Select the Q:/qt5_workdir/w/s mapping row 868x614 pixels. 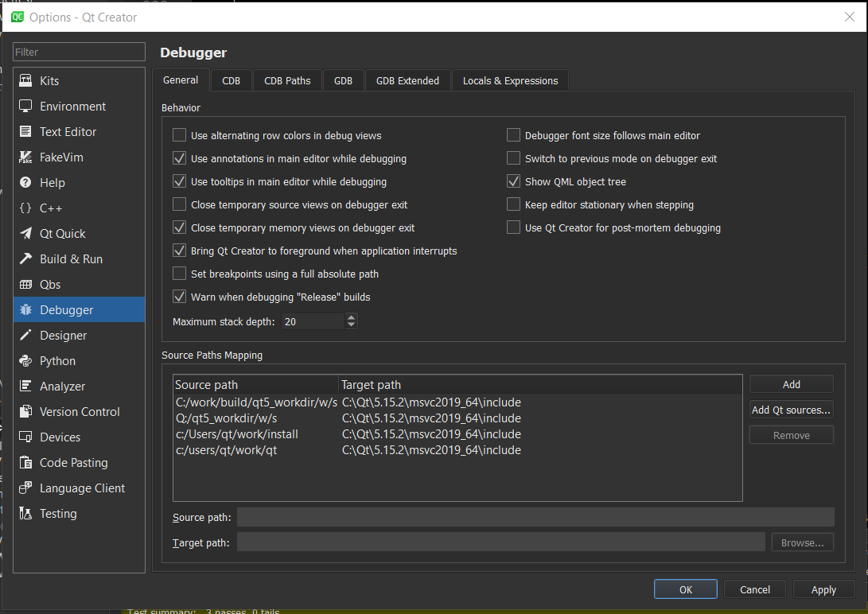pyautogui.click(x=457, y=418)
